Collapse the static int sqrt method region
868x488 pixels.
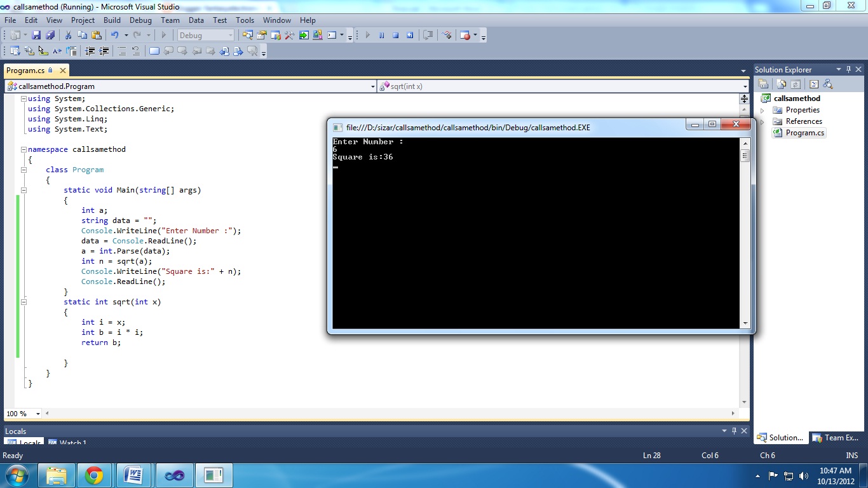[x=24, y=302]
